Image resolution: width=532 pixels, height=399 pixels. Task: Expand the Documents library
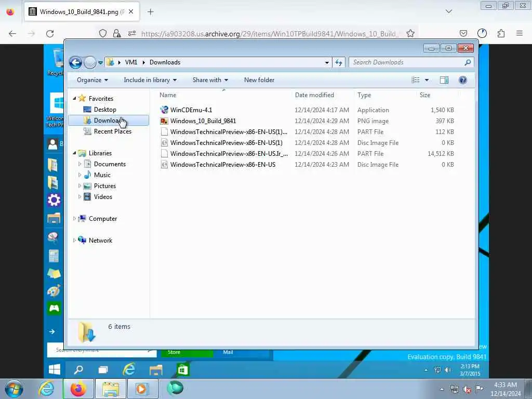(x=79, y=164)
